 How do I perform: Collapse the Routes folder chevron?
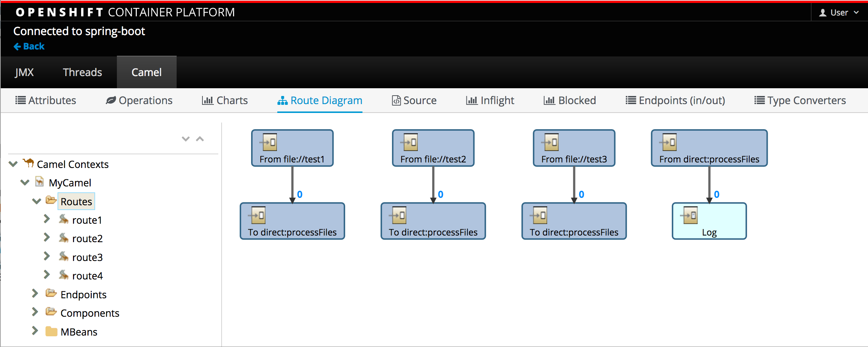click(37, 201)
